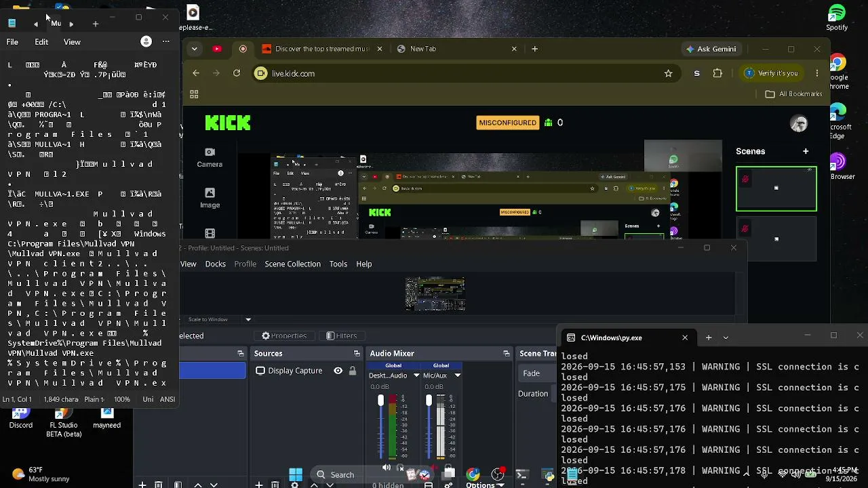The height and width of the screenshot is (488, 868).
Task: Click the Notepad account icon
Action: (146, 41)
